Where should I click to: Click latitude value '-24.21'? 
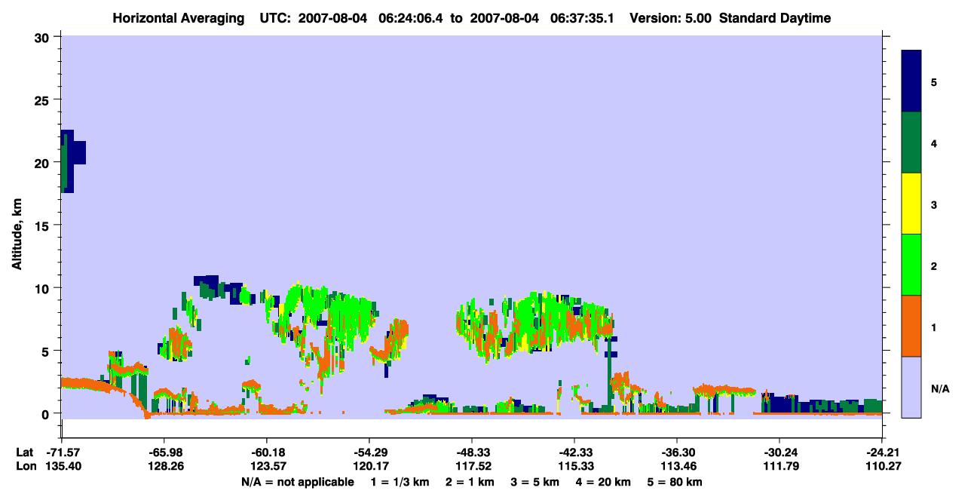pos(881,452)
